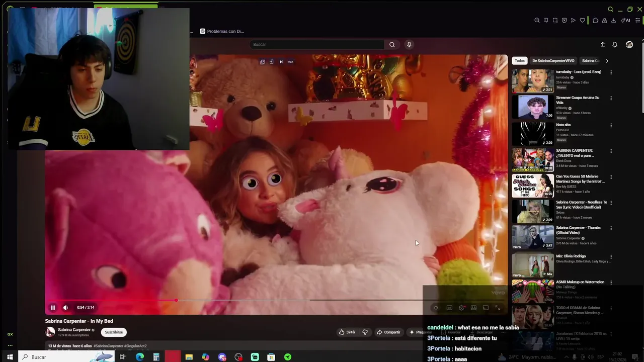Click the Compartir share button

point(388,332)
